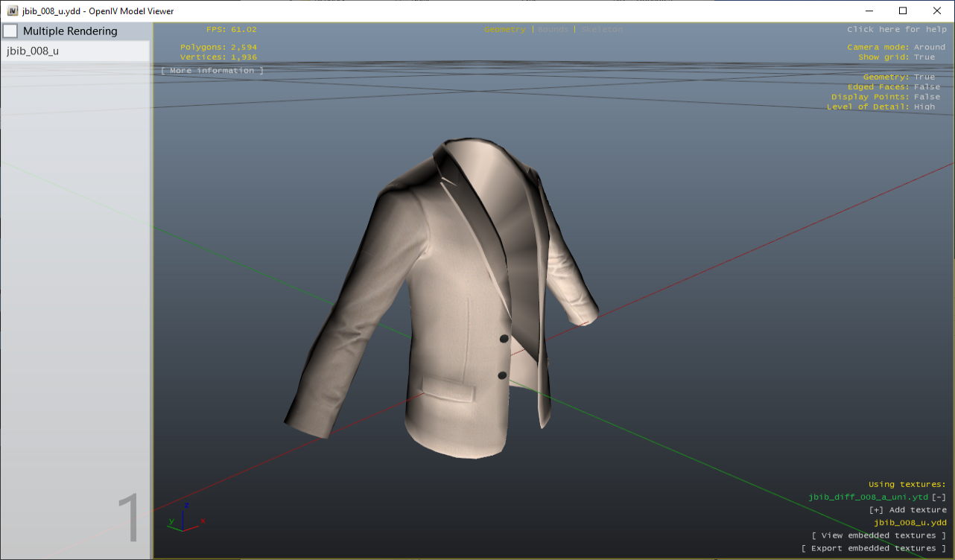Enable the Multiple Rendering checkbox

10,31
